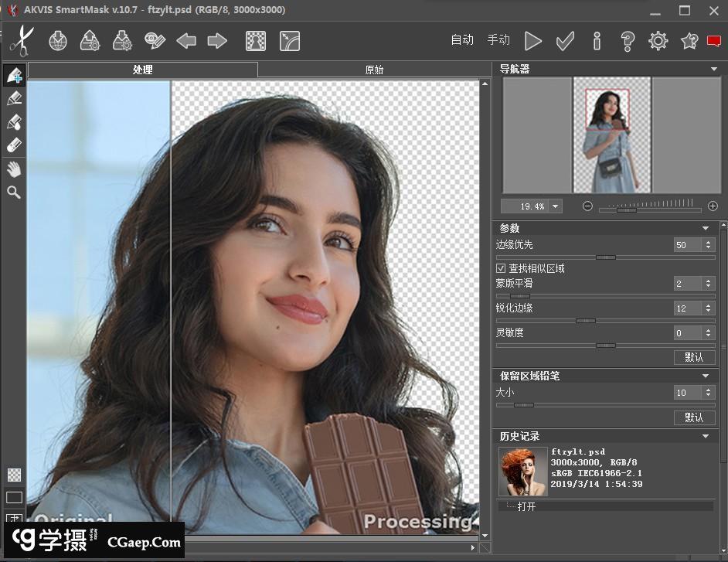728x562 pixels.
Task: Apply the result with the checkmark icon
Action: (x=565, y=41)
